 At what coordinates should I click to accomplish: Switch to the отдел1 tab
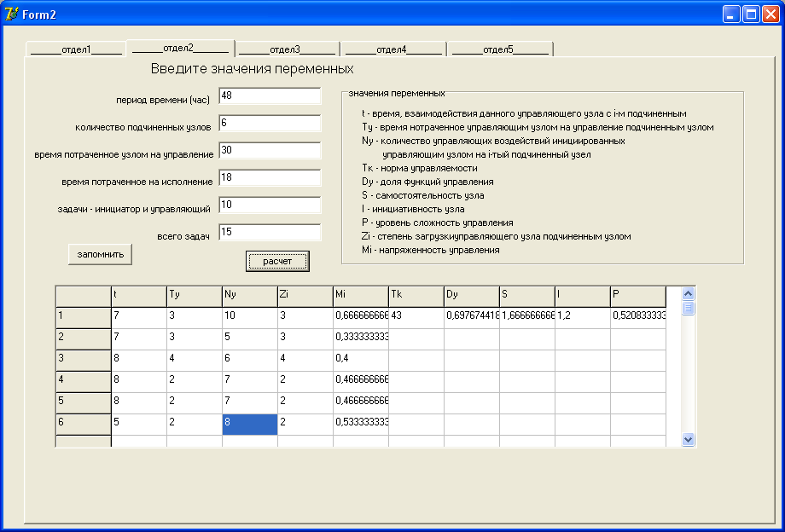[75, 49]
